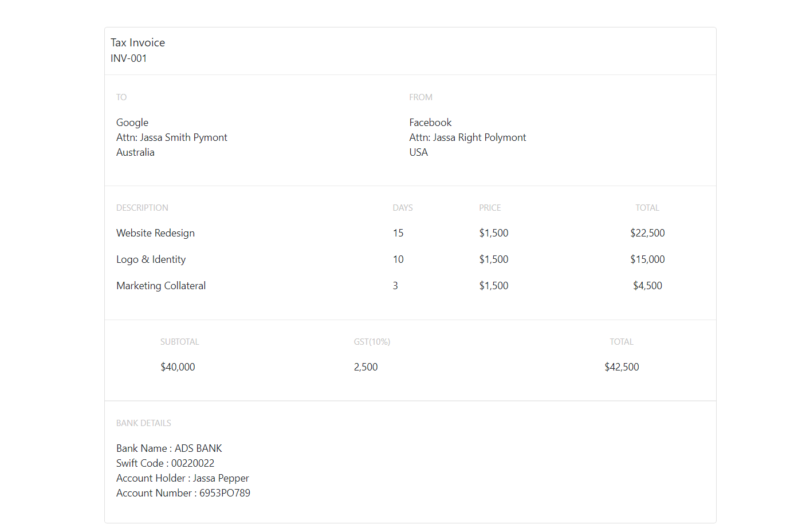Click days value 10 for Logo & Identity
Screen dimensions: 798x532
(398, 259)
